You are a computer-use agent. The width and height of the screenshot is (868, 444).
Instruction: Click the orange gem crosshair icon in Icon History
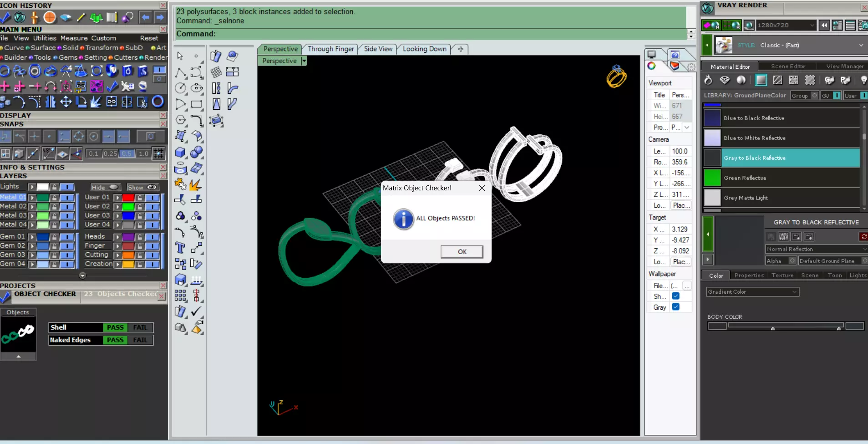[x=50, y=17]
